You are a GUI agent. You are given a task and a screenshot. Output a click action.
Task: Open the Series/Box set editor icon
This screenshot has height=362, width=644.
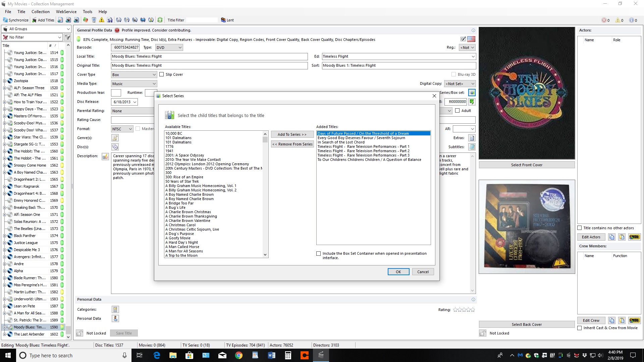[472, 93]
